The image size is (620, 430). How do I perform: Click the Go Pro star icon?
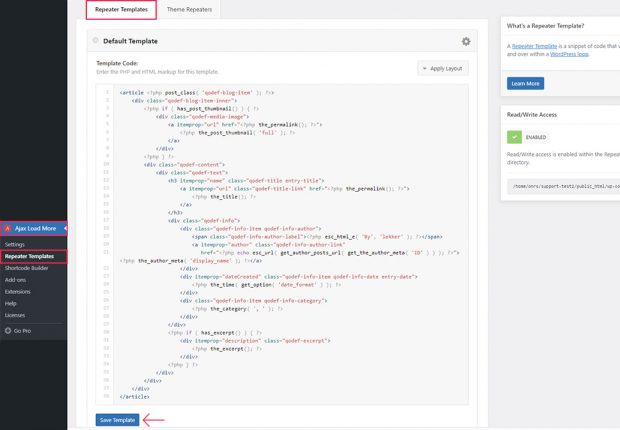point(6,329)
